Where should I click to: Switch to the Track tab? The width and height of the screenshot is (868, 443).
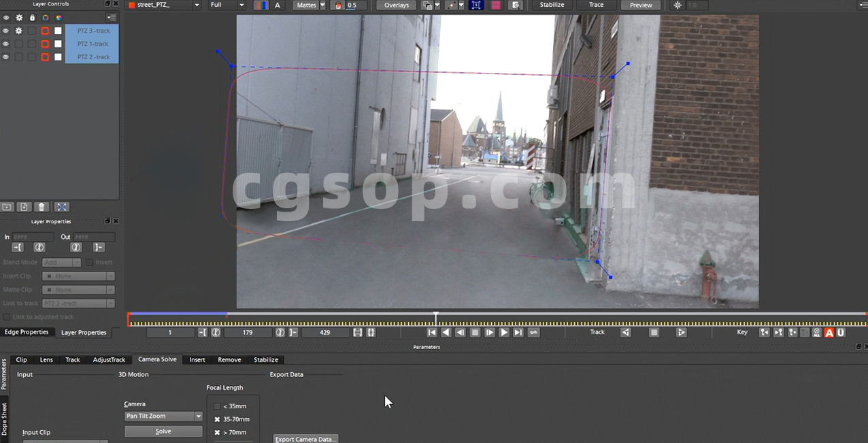[73, 359]
